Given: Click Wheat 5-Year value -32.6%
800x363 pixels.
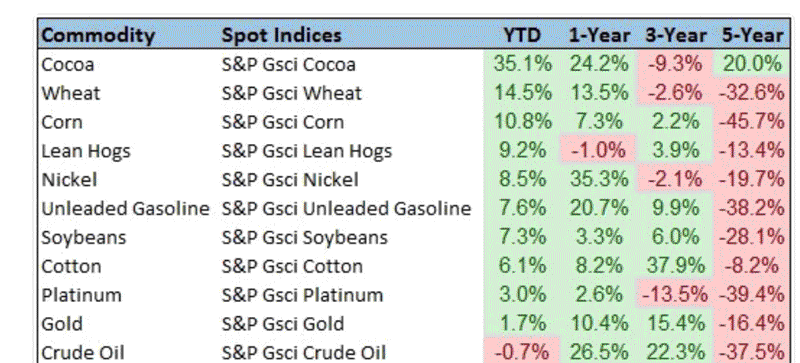Looking at the screenshot, I should tap(752, 93).
